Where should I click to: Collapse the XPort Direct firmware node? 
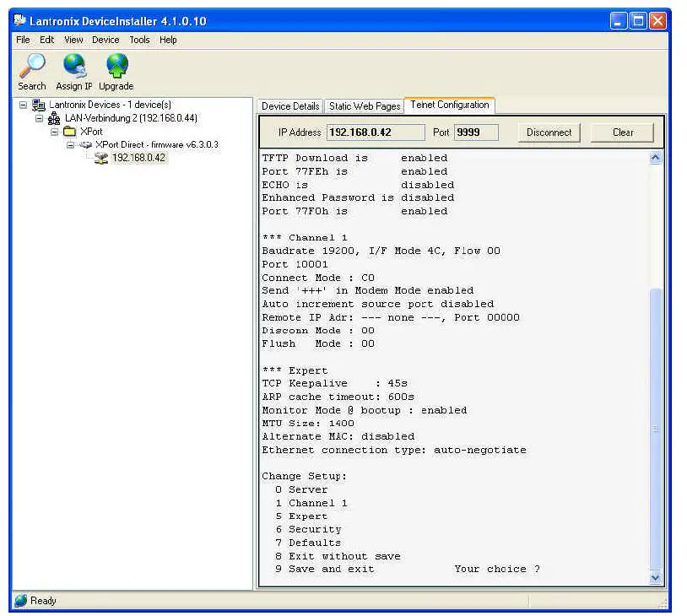tap(71, 145)
